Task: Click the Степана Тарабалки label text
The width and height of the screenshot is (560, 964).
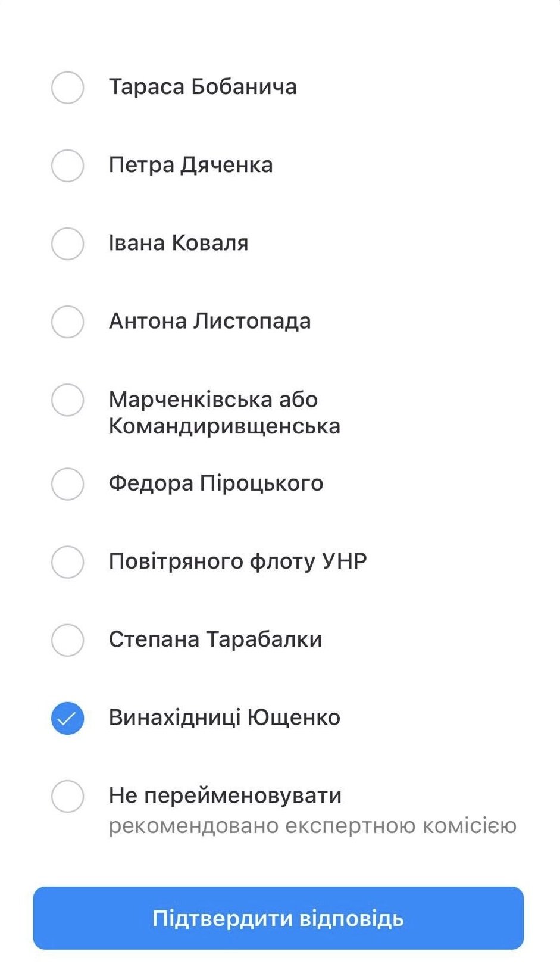Action: coord(215,639)
